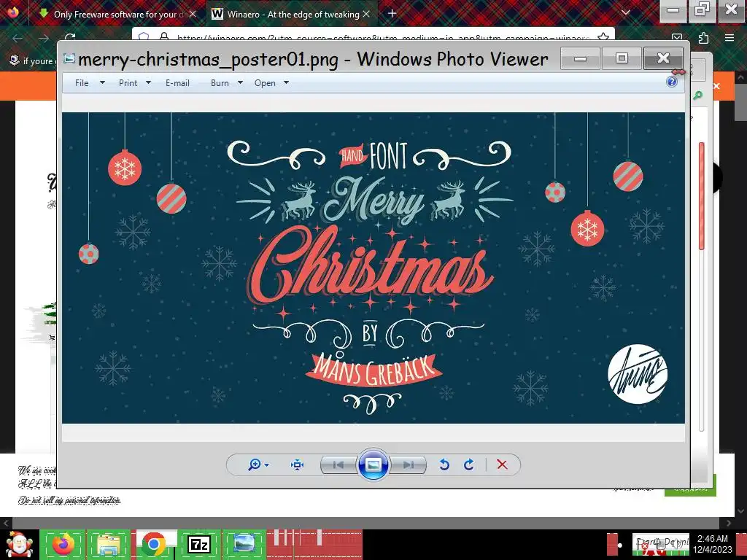Open Santa Start button on taskbar
Screen dimensions: 747x560
[x=18, y=545]
